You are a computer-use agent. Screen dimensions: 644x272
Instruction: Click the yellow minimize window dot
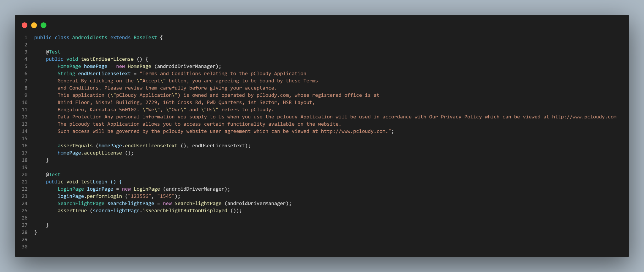[x=34, y=25]
